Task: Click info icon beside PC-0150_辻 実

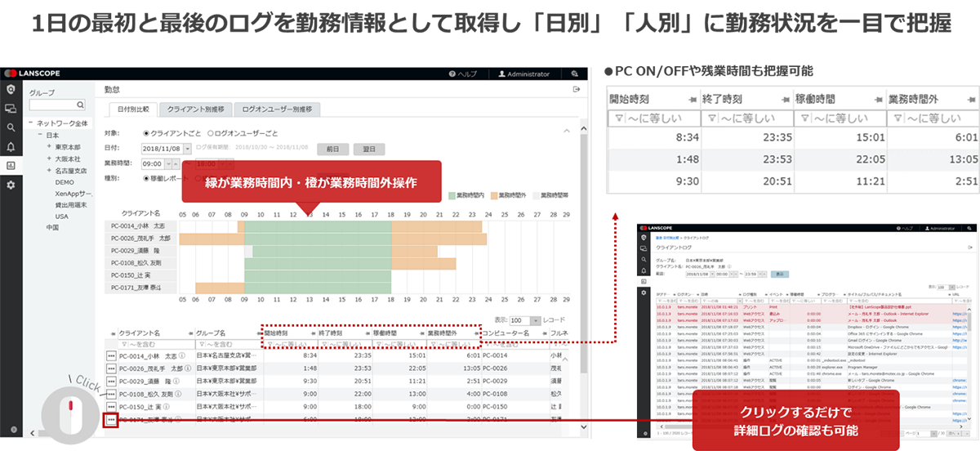Action: click(x=167, y=406)
